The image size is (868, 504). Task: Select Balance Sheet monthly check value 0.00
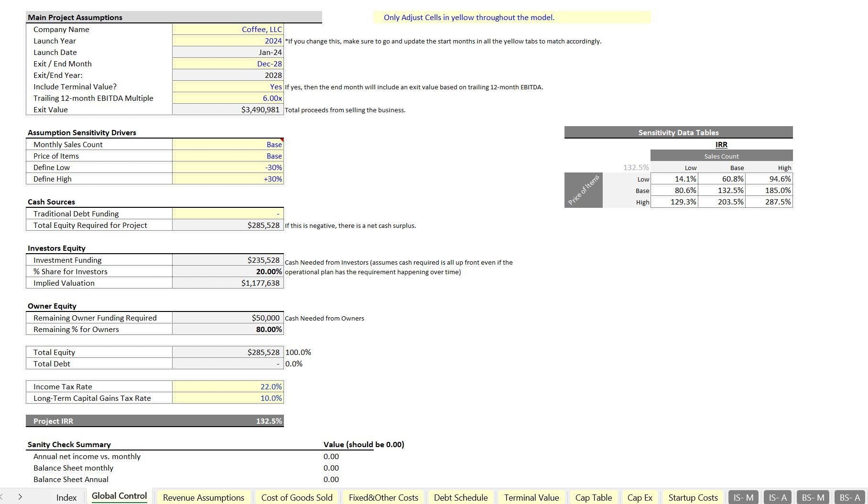coord(331,468)
